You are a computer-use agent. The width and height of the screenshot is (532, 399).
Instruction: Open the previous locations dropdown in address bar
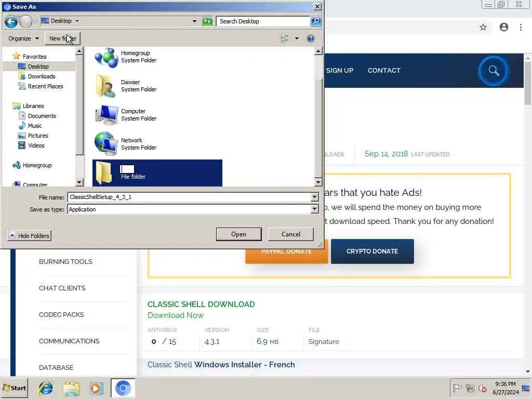click(194, 21)
